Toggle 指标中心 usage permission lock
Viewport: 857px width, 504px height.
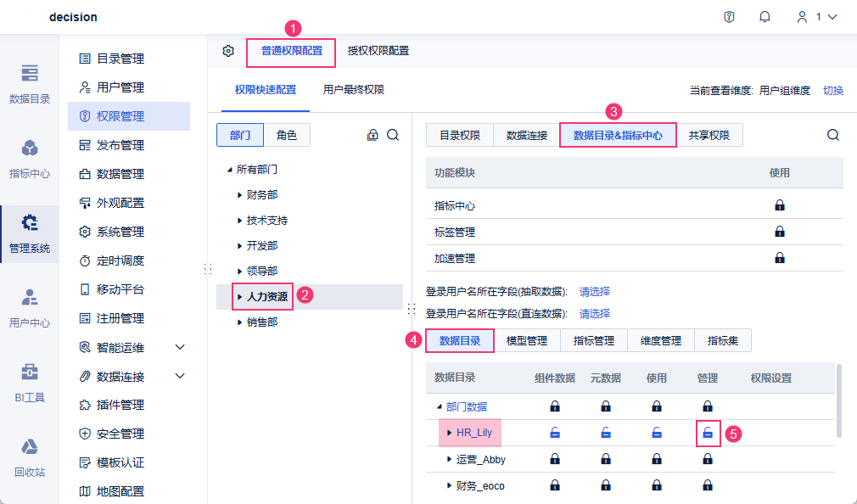point(779,205)
